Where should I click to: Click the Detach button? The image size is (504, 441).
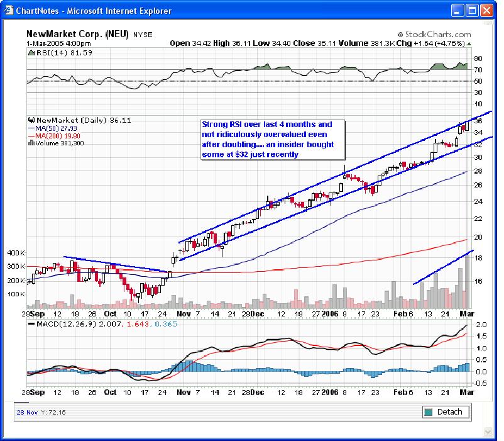446,412
